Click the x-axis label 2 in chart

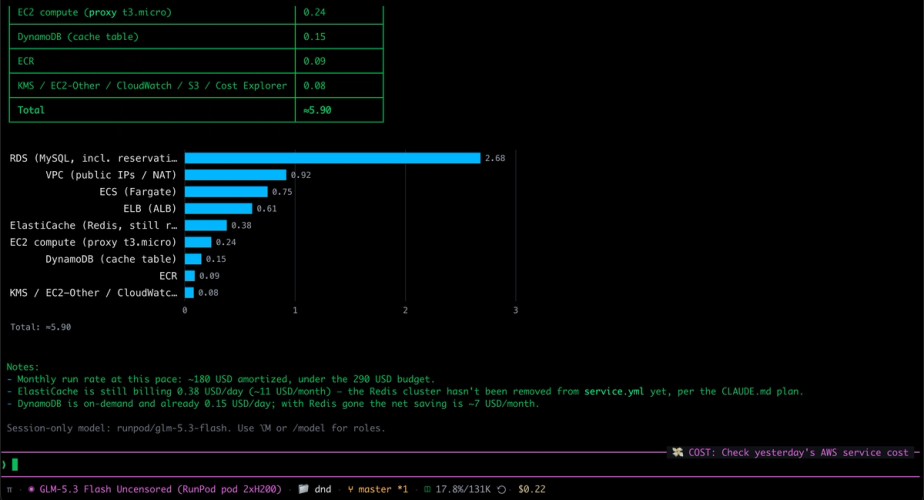(405, 310)
